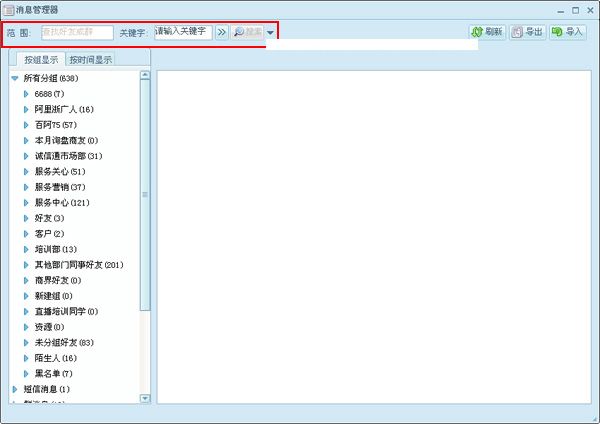Click the tree panel scrollbar up arrow
Screen dimensions: 600x424
tap(145, 76)
